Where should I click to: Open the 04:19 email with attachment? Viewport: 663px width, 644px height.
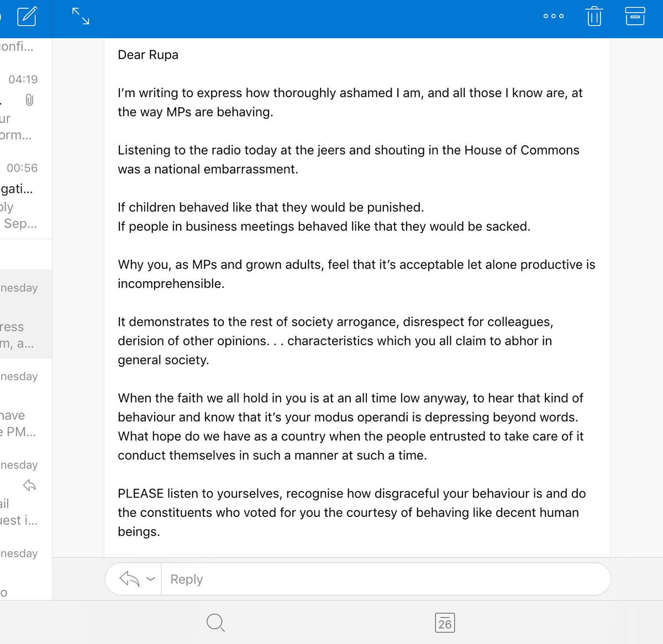pyautogui.click(x=26, y=107)
